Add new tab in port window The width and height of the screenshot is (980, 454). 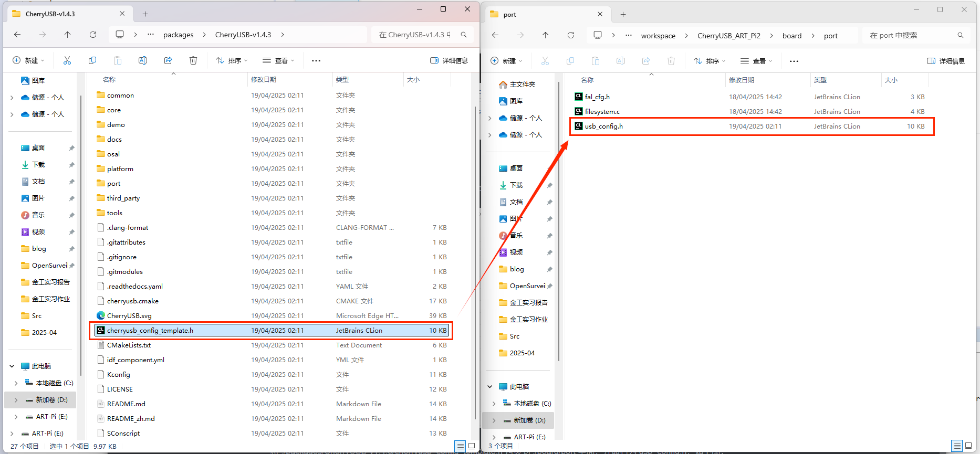click(623, 15)
